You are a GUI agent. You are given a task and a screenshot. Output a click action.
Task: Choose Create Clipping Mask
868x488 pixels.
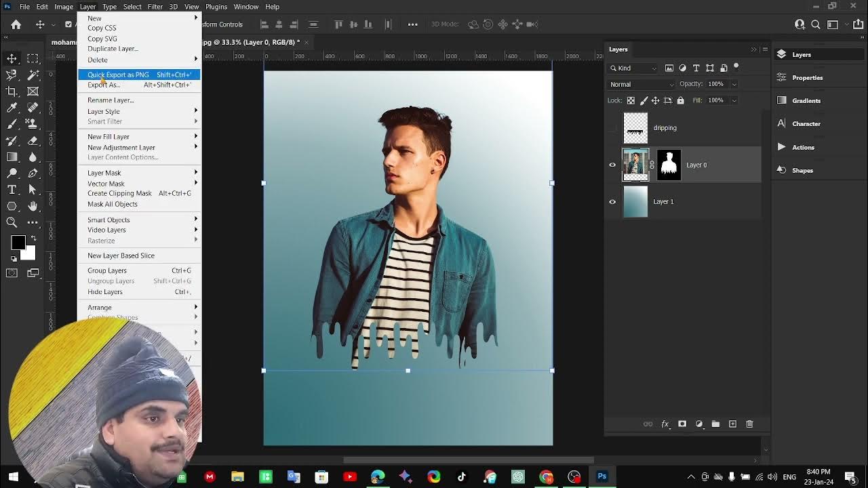139,193
